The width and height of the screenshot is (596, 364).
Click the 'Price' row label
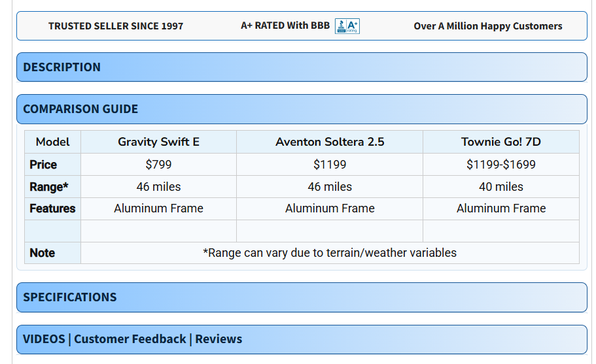point(52,164)
